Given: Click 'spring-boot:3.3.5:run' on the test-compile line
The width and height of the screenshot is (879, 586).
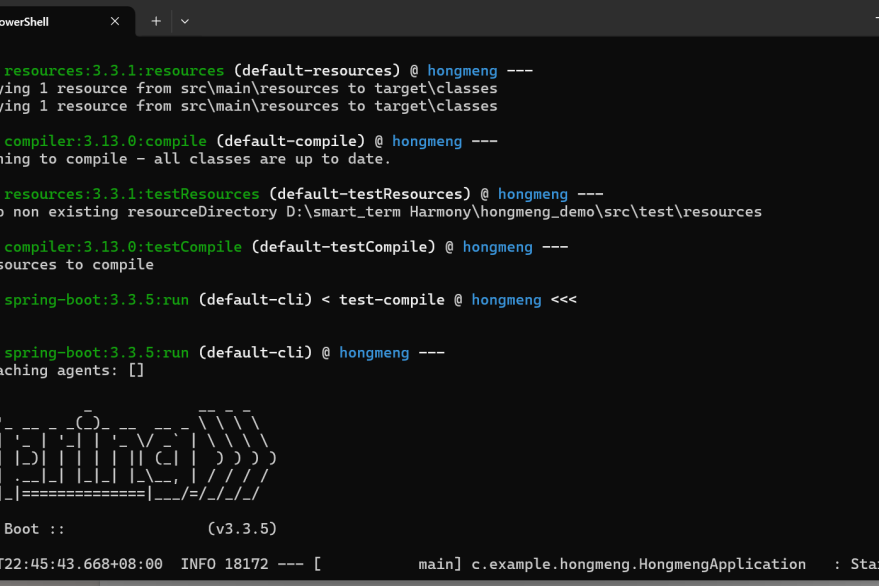Looking at the screenshot, I should (x=96, y=300).
